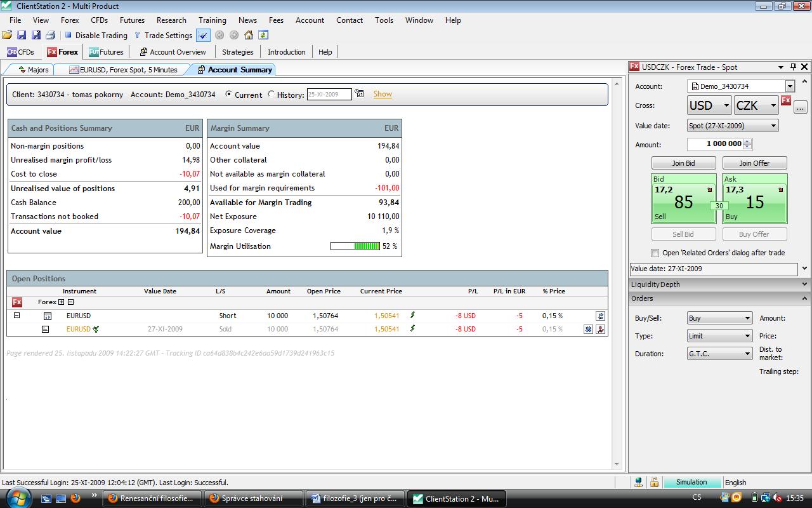
Task: Click the green lightning icon in Sold row
Action: (x=413, y=328)
